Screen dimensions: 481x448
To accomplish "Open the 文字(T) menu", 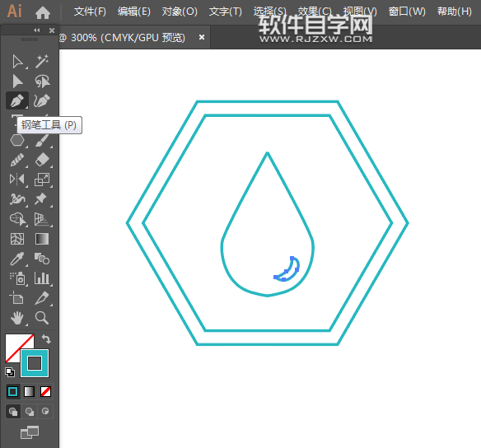I will pos(226,12).
